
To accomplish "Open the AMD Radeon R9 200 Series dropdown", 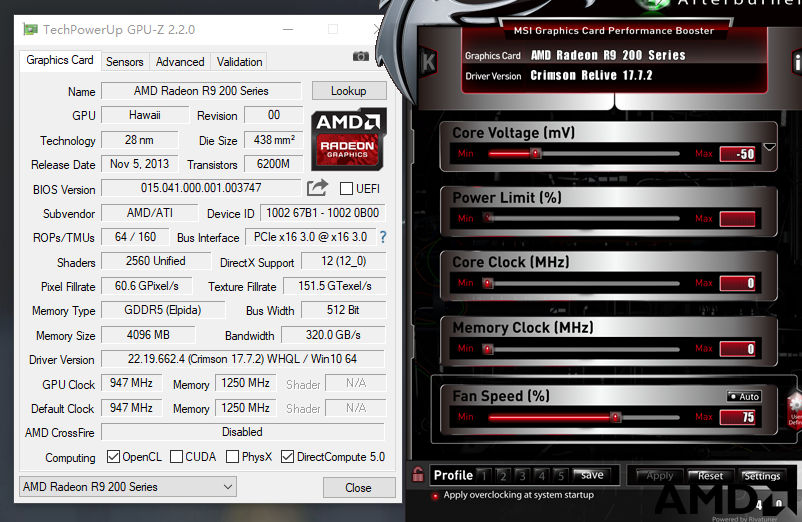I will point(128,487).
